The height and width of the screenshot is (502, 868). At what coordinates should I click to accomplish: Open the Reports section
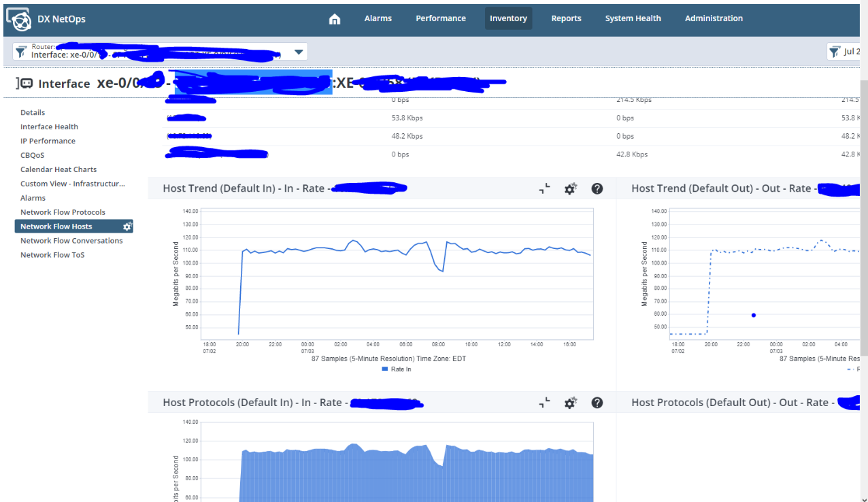point(566,18)
